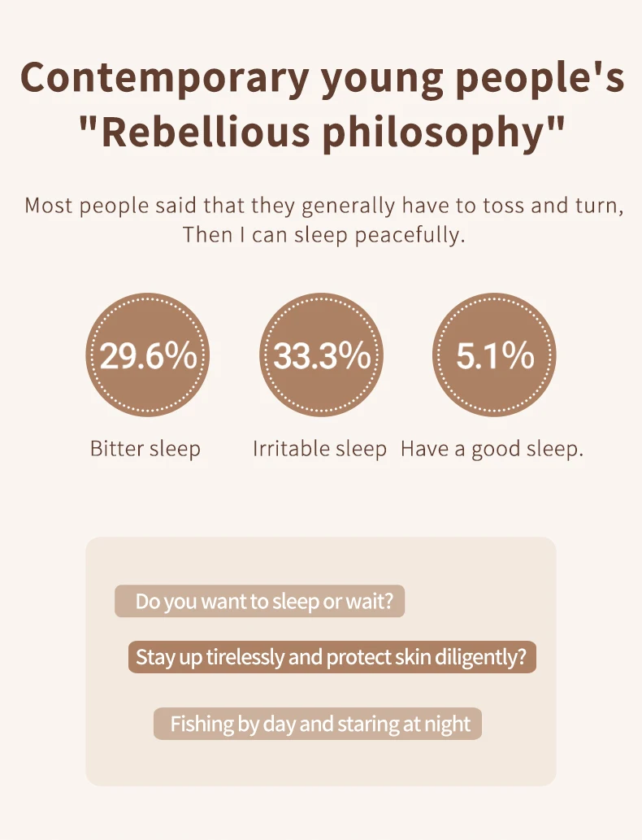The height and width of the screenshot is (840, 642).
Task: Select the 'Bitter sleep' label
Action: click(x=145, y=449)
